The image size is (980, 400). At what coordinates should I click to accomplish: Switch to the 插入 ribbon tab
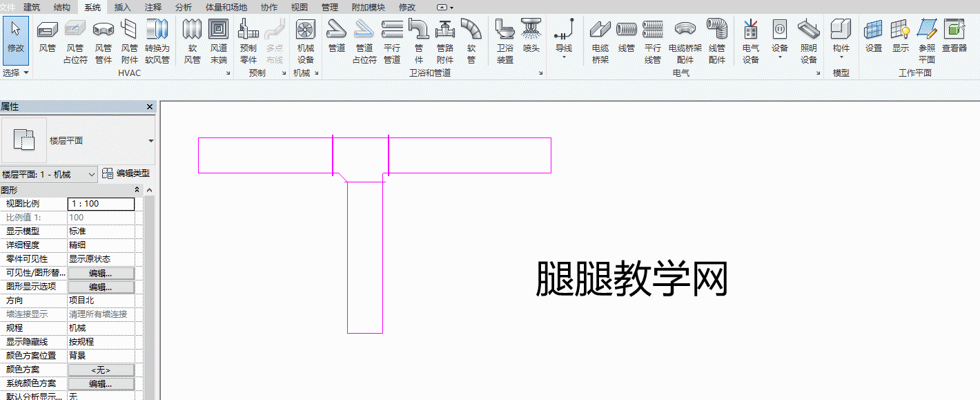123,7
